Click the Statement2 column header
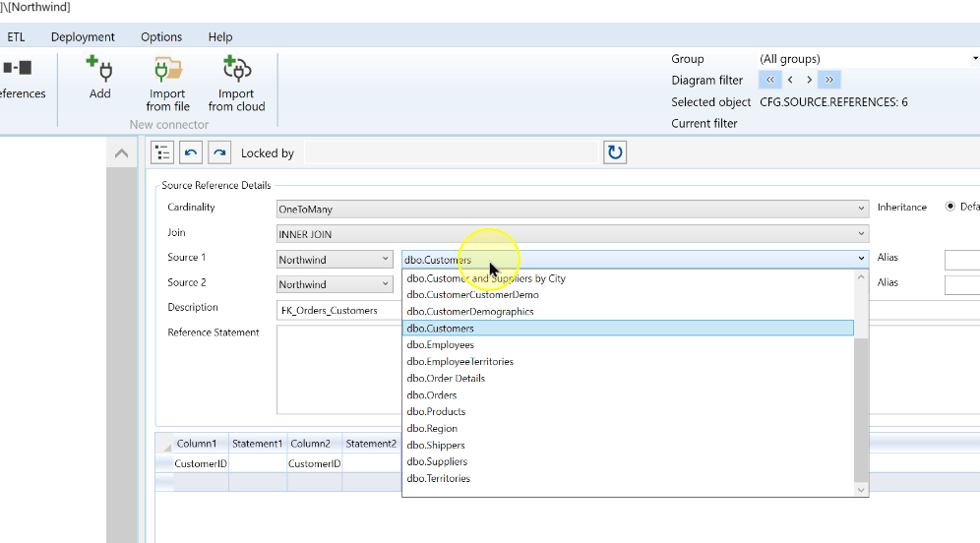Screen dimensions: 980x543 tap(371, 443)
